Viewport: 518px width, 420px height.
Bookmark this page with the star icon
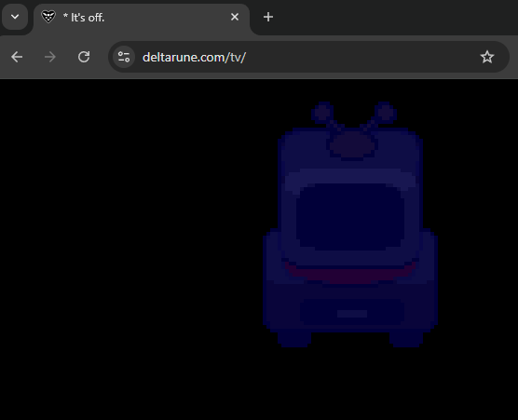[487, 57]
